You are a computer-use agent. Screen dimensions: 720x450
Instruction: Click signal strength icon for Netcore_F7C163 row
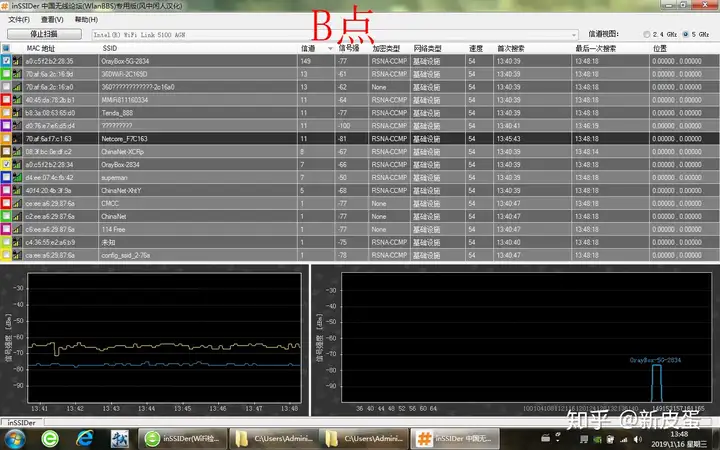(x=17, y=138)
